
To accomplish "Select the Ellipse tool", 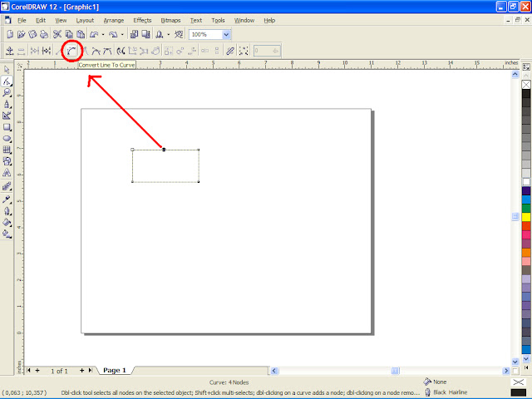I will coord(7,139).
